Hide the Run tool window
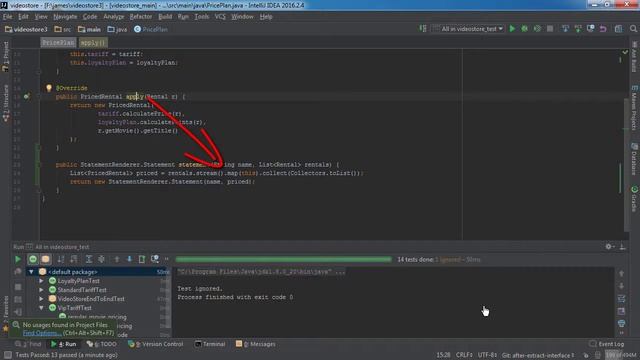The width and height of the screenshot is (640, 360). 622,247
